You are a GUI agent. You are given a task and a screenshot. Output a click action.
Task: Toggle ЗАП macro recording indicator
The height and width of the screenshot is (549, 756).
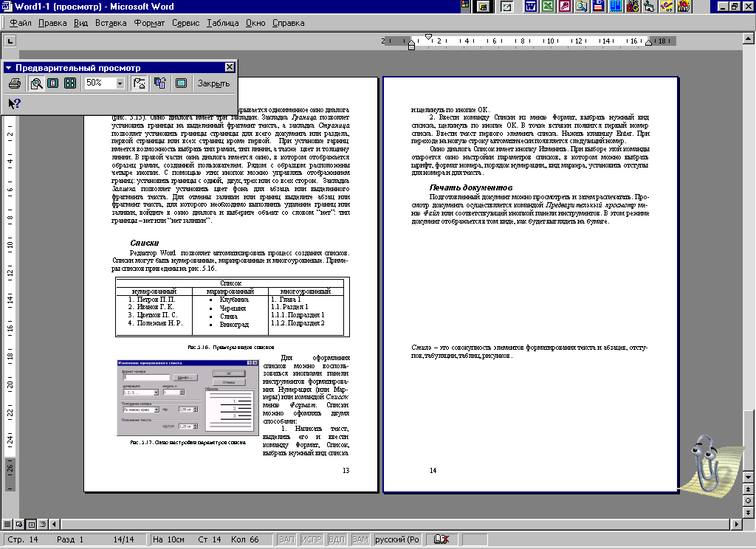coord(287,539)
